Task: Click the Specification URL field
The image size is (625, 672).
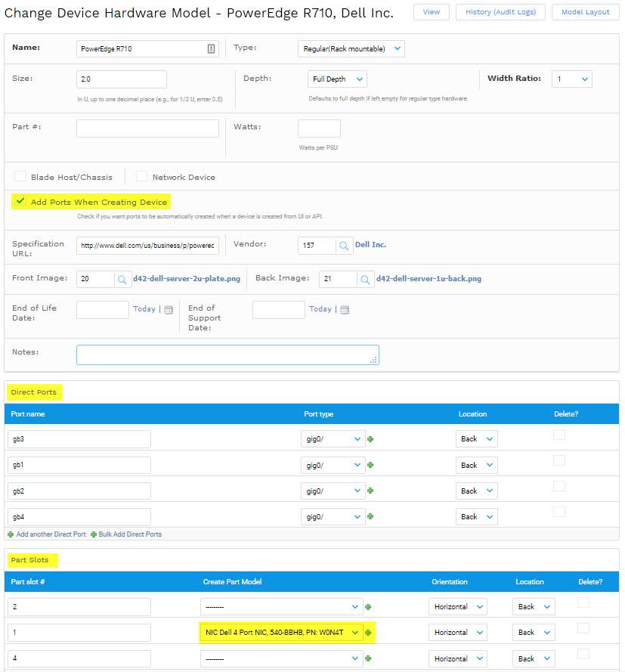Action: (x=148, y=246)
